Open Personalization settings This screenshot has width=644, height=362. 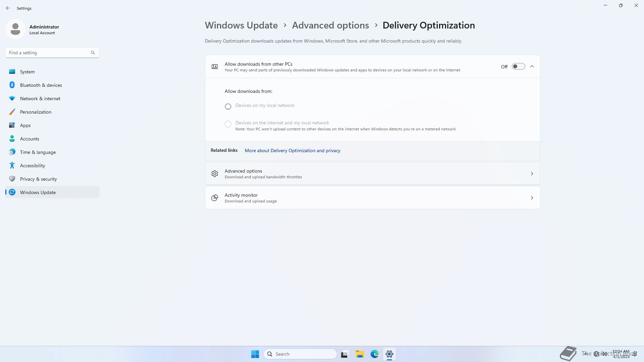tap(52, 112)
